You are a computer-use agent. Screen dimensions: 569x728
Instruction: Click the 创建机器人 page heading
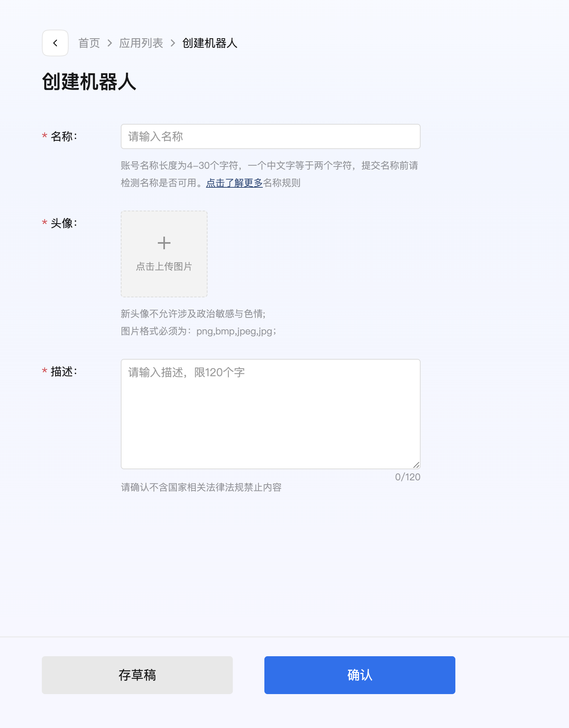(89, 82)
